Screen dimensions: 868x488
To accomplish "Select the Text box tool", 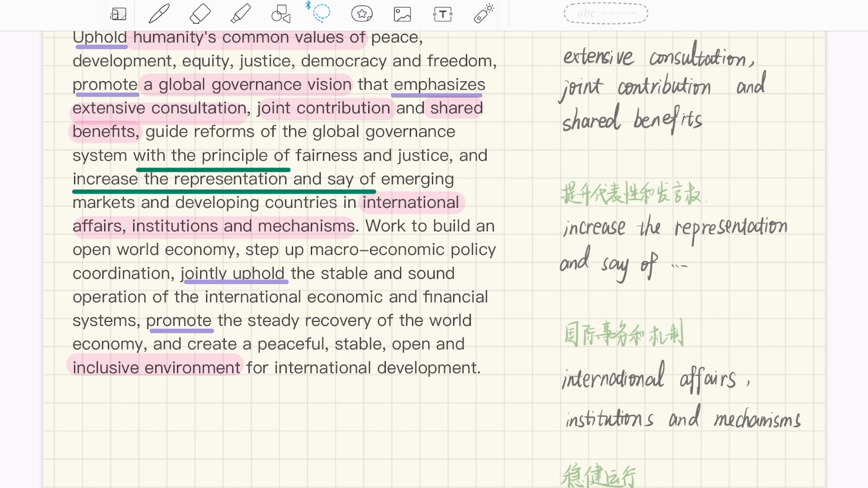I will pyautogui.click(x=443, y=14).
